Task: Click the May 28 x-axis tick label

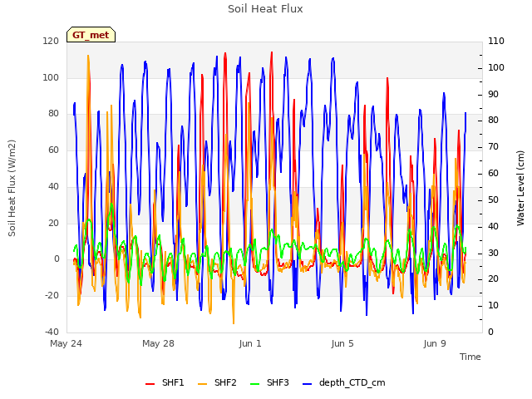Action: (x=158, y=343)
